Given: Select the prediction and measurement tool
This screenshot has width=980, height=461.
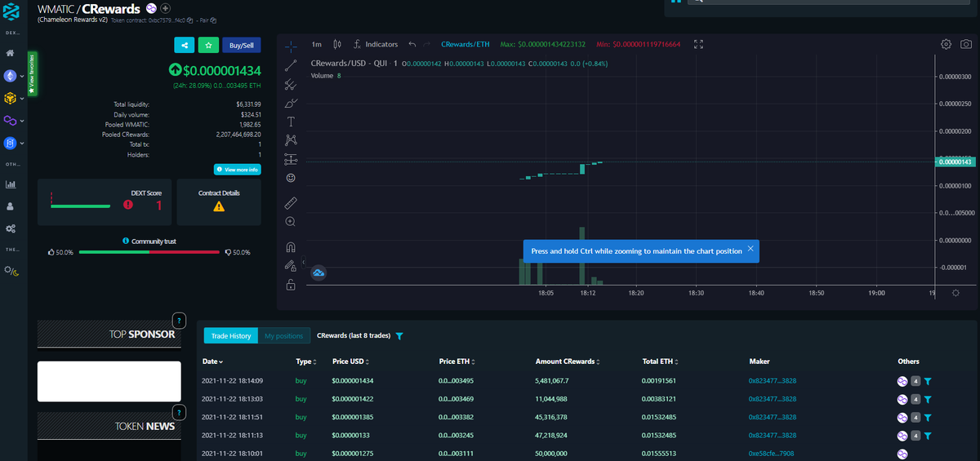Looking at the screenshot, I should [x=291, y=159].
